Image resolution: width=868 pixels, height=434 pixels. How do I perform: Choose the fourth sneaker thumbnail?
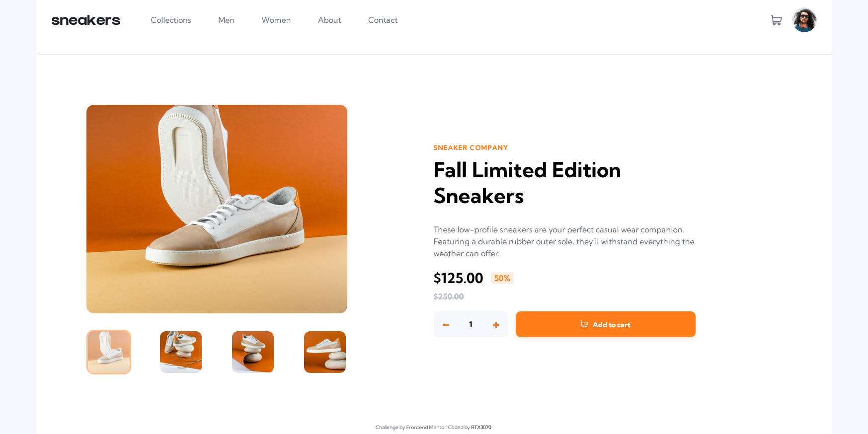[x=325, y=352]
